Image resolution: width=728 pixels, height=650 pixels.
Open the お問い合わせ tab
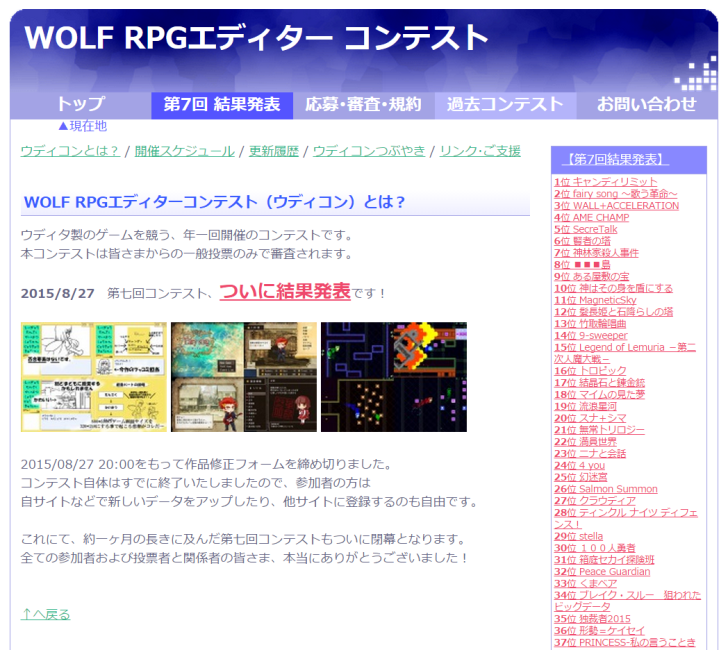647,105
